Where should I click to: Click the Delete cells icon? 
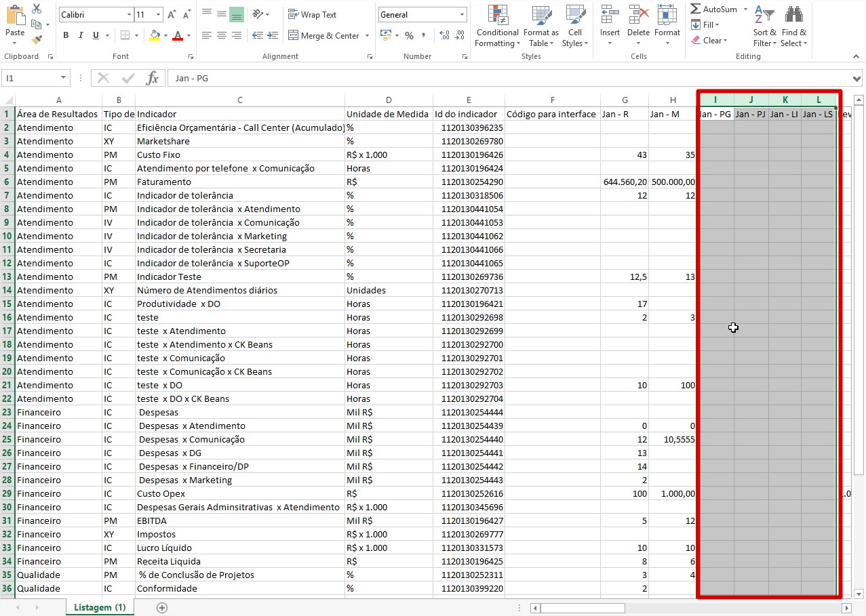[x=638, y=15]
